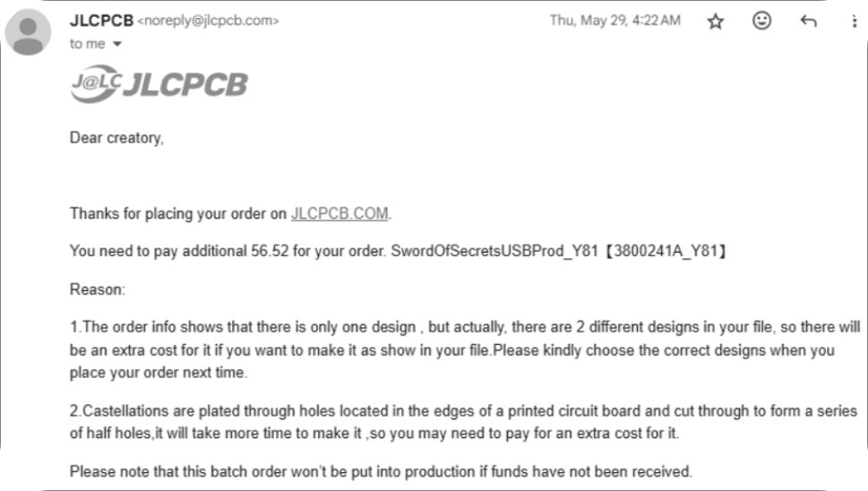Click the Thu, May 29 timestamp
Screen dimensions: 868x491
[x=614, y=20]
